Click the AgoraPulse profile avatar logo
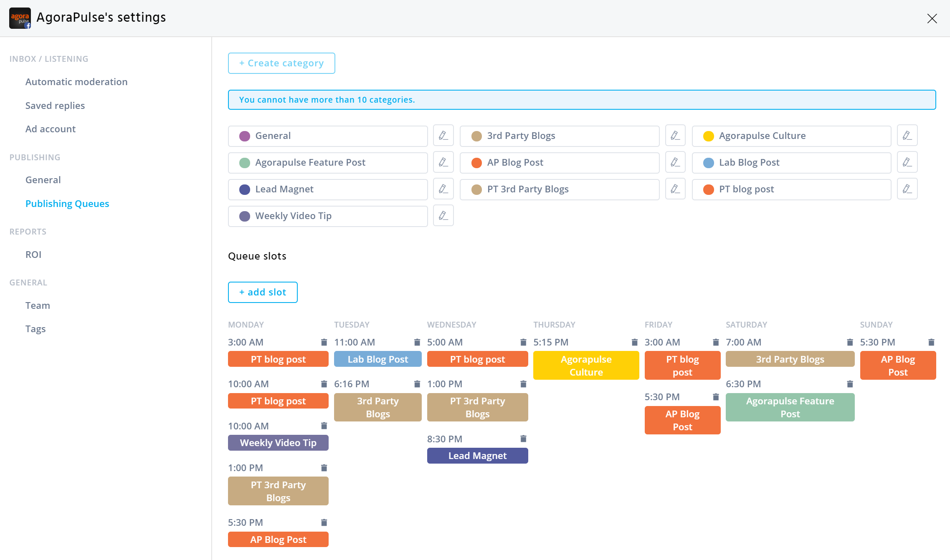The height and width of the screenshot is (560, 950). click(x=20, y=18)
